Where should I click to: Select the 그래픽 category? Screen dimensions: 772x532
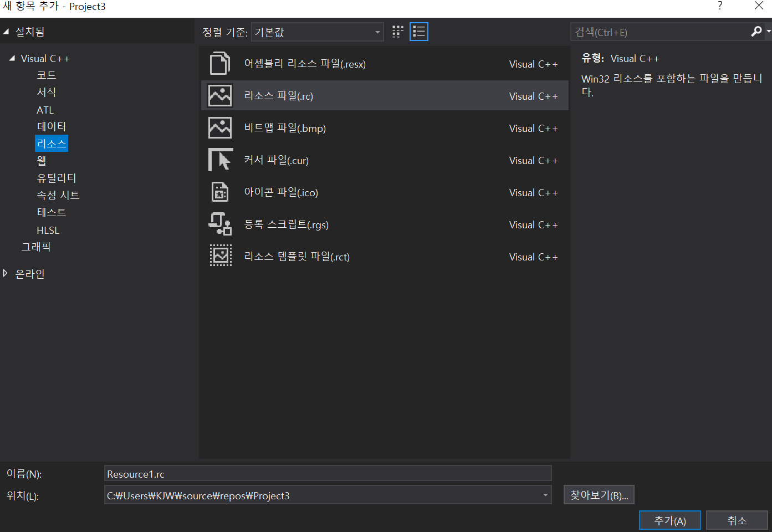point(36,247)
